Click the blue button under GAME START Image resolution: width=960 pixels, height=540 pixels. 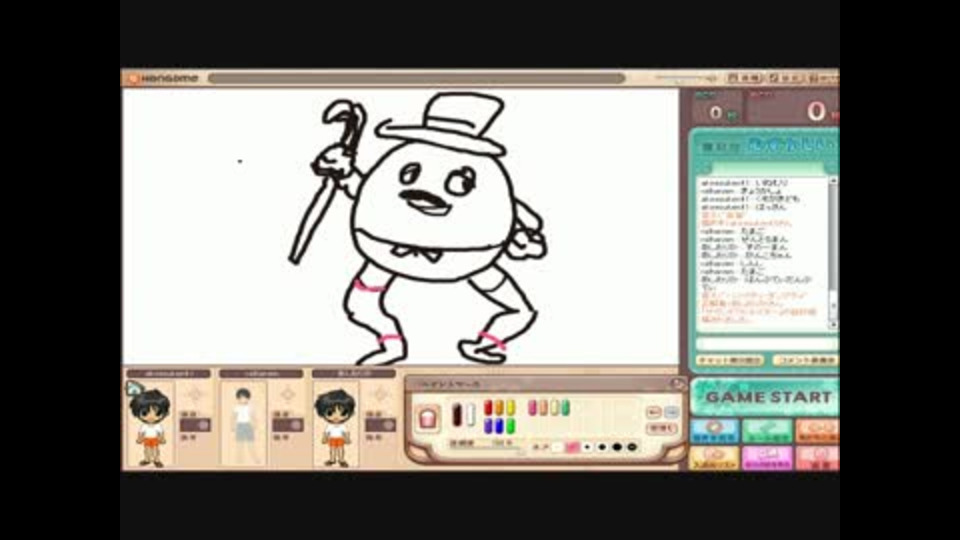pos(714,431)
